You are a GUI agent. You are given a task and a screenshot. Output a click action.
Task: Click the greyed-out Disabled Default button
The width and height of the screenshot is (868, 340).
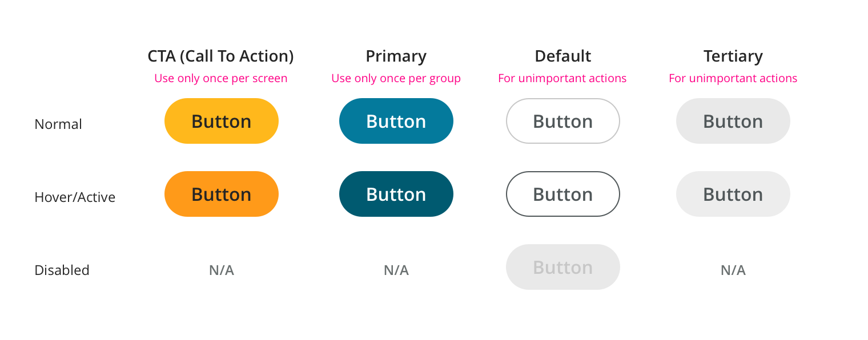click(x=562, y=267)
